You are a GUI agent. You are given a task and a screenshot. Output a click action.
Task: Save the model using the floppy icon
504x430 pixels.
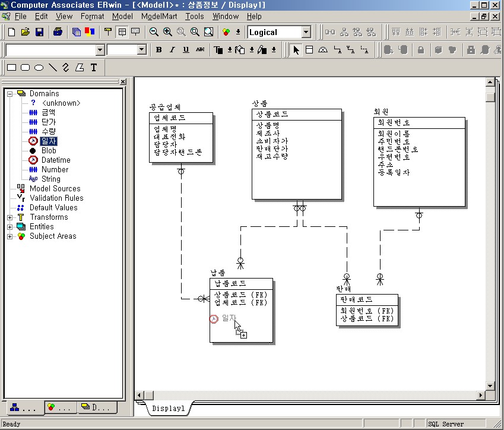point(39,32)
